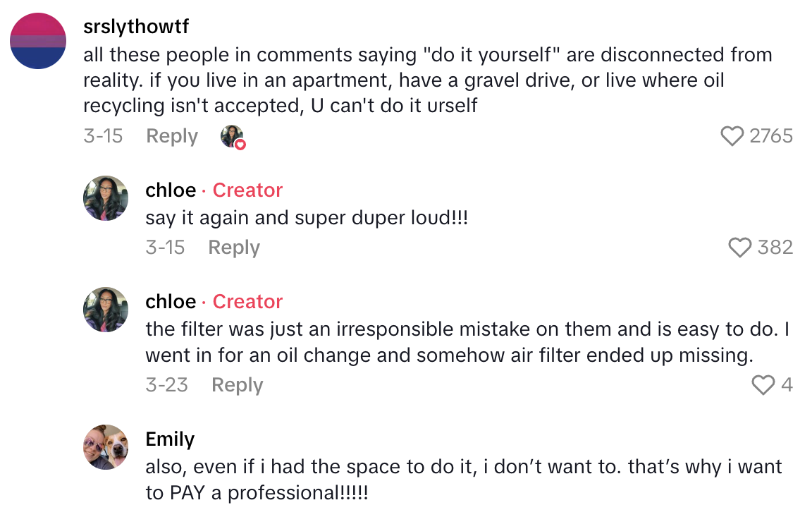The width and height of the screenshot is (812, 505).
Task: Open chloe's avatar on the first reply
Action: (106, 198)
